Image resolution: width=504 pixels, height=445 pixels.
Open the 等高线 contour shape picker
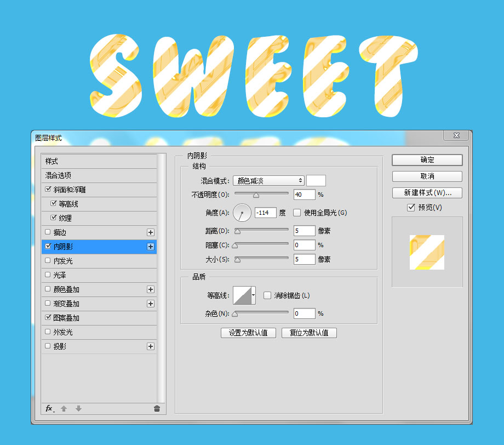pyautogui.click(x=243, y=294)
